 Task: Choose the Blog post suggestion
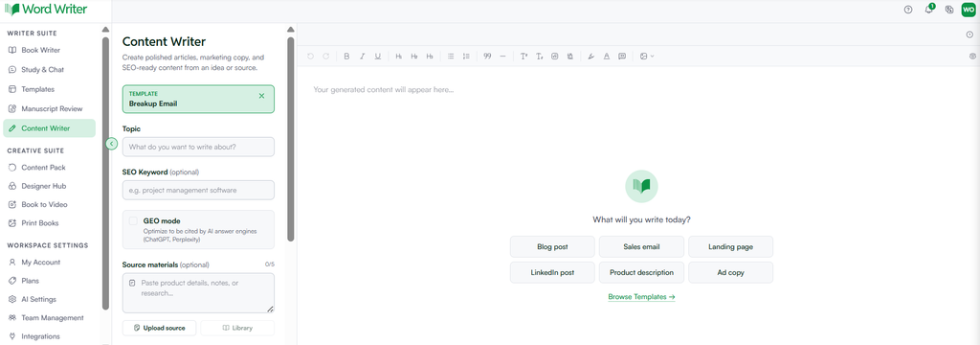click(552, 246)
